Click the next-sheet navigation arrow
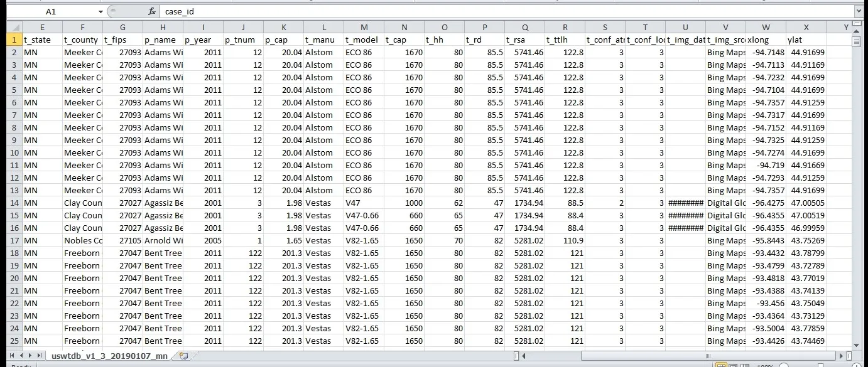The width and height of the screenshot is (868, 367). tap(30, 355)
